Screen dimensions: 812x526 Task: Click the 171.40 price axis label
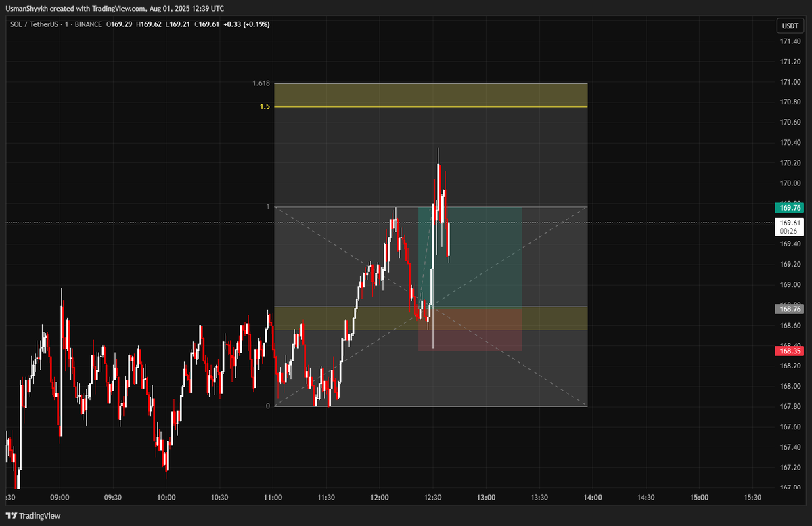pos(790,41)
